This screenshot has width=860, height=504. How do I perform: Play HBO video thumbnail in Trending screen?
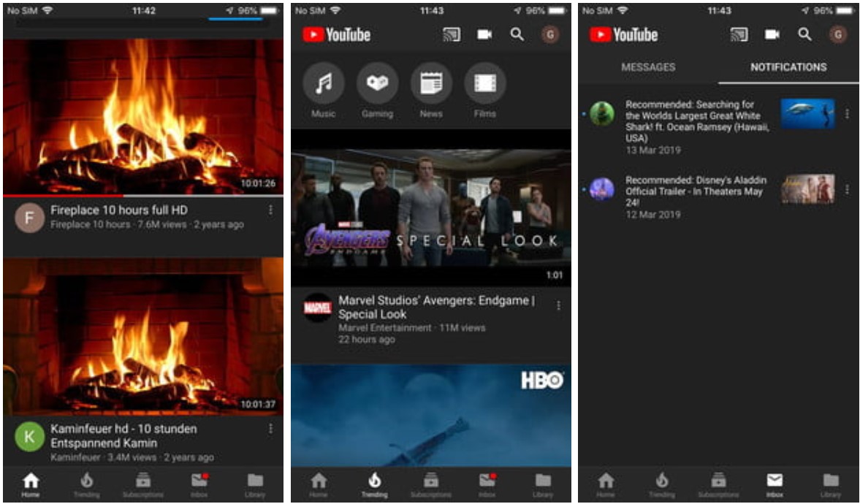tap(431, 416)
